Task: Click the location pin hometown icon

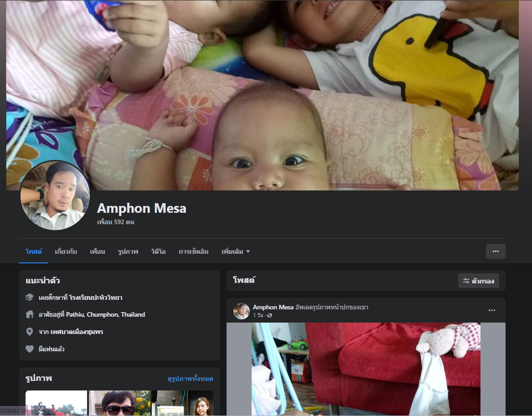Action: click(x=30, y=332)
